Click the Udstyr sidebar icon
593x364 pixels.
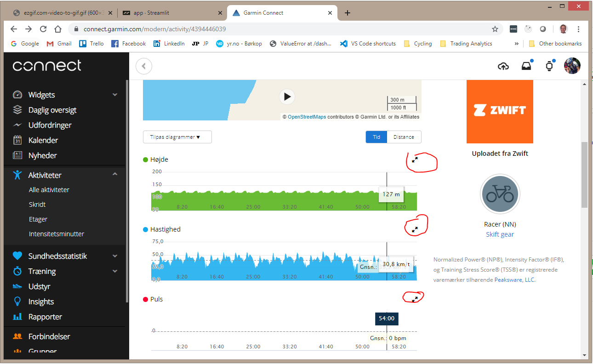(x=16, y=286)
